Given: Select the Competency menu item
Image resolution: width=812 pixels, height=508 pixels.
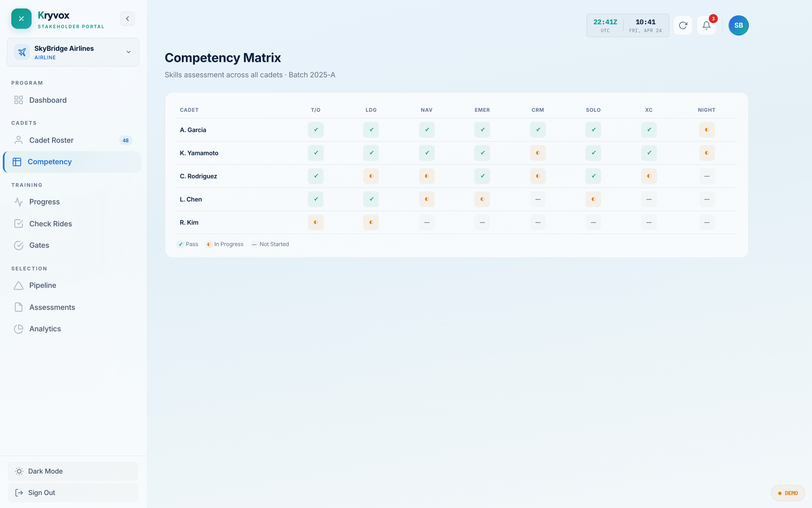Looking at the screenshot, I should click(x=72, y=162).
